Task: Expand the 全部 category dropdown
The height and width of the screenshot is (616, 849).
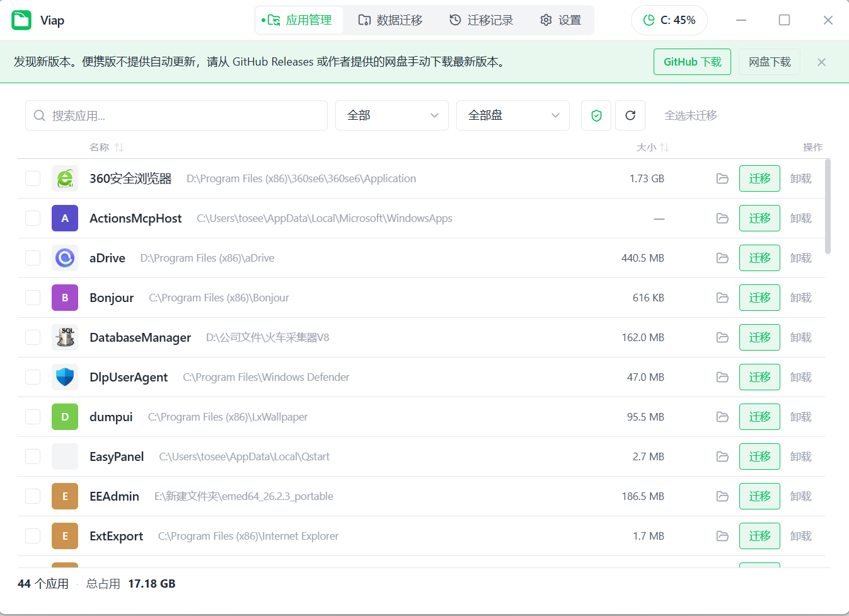Action: click(x=392, y=115)
